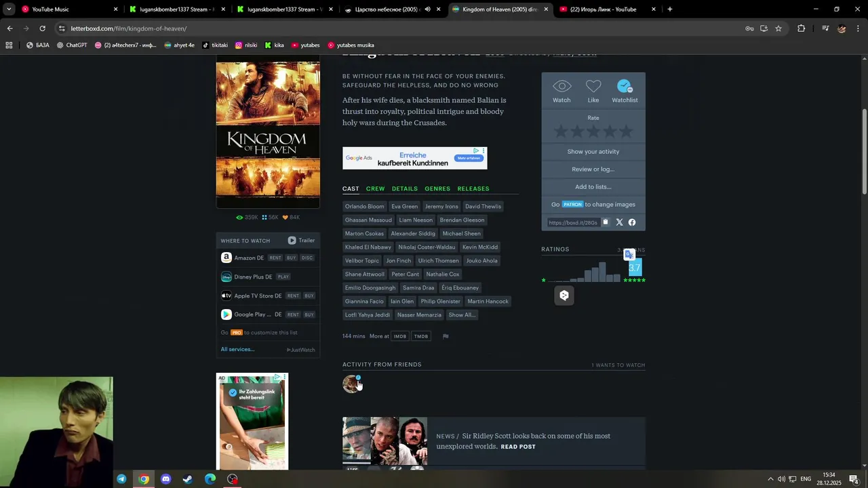
Task: Select the share URL field
Action: pyautogui.click(x=574, y=222)
